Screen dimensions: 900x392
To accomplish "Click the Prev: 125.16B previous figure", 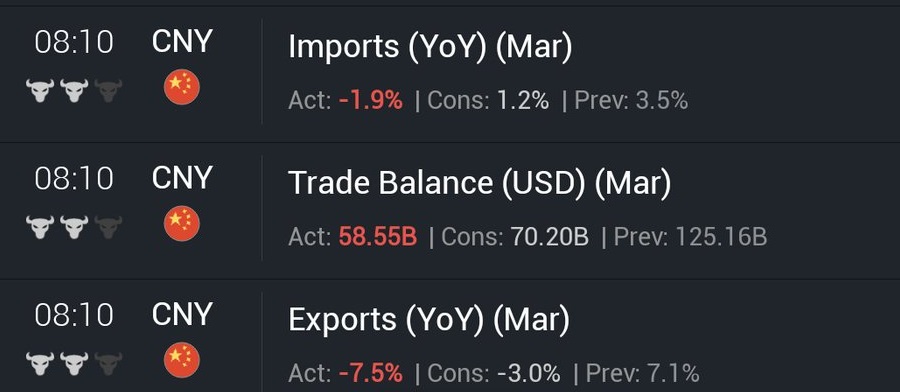I will pos(690,237).
